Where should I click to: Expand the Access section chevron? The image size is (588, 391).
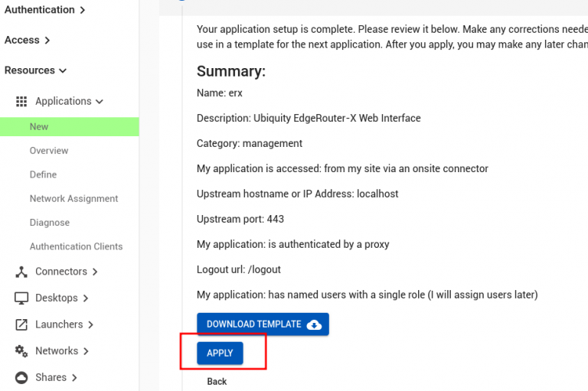pos(47,41)
